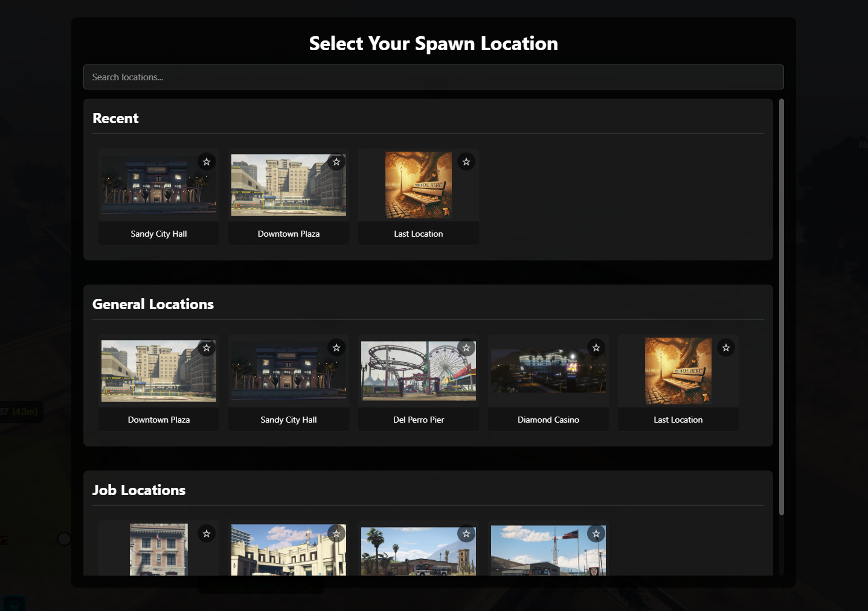Screen dimensions: 868x611
Task: Favorite the radio tower job location card
Action: tap(596, 534)
